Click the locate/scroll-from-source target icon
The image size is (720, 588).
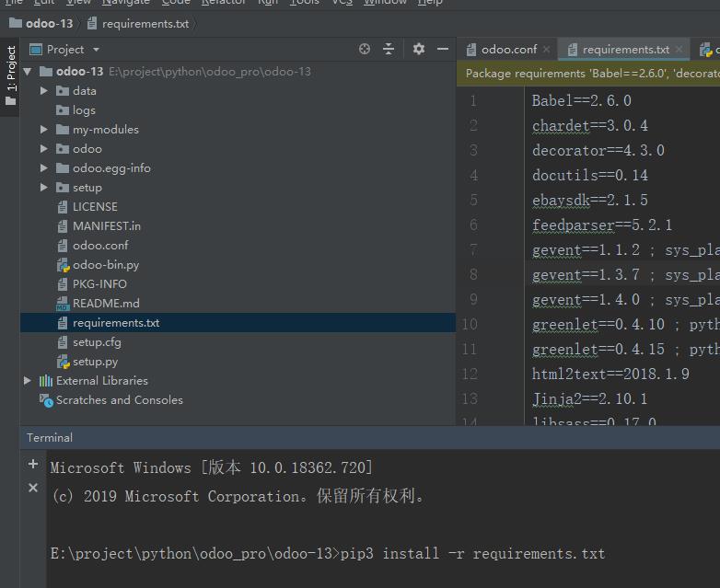[365, 49]
